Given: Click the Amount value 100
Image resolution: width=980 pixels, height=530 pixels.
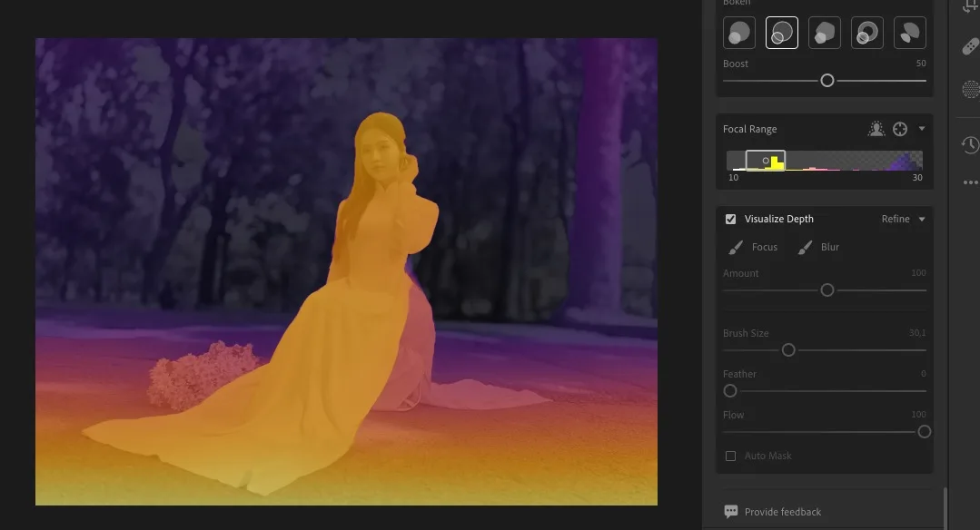Looking at the screenshot, I should pos(919,273).
